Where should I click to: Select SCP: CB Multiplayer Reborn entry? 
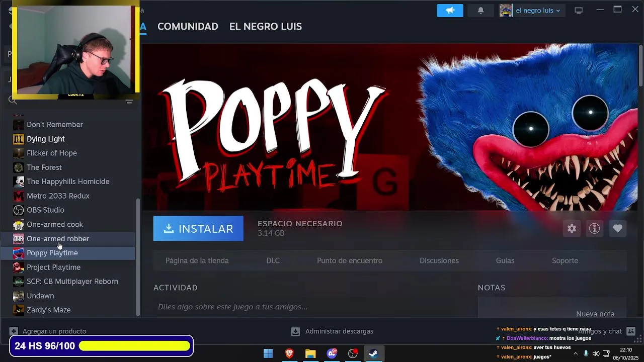tap(73, 282)
